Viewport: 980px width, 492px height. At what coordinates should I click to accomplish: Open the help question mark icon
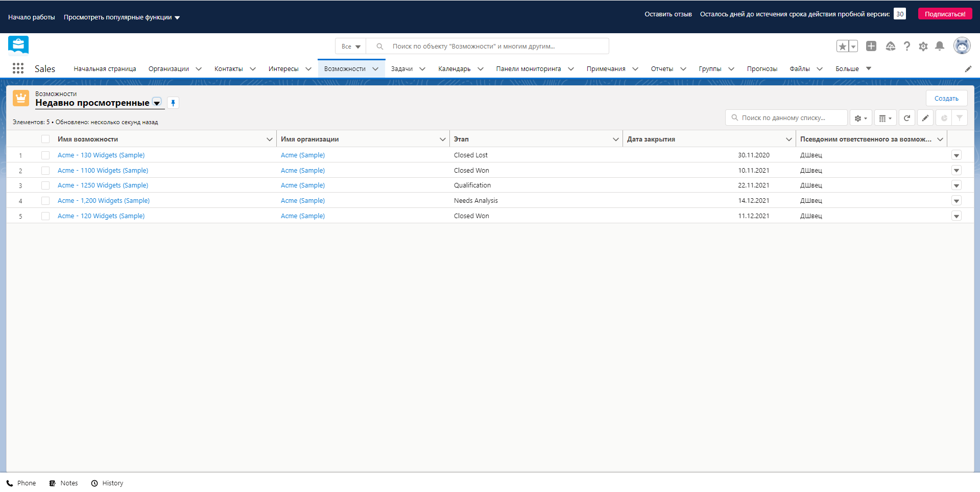pos(906,46)
